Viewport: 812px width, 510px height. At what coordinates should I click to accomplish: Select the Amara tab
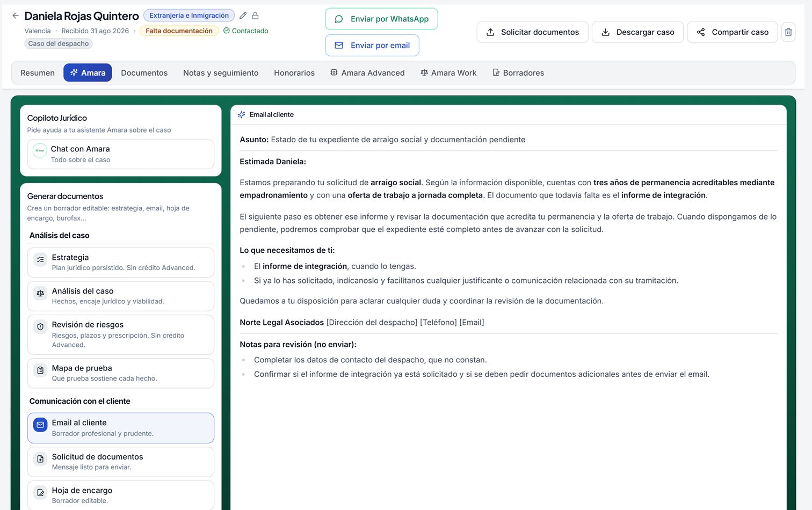(88, 73)
